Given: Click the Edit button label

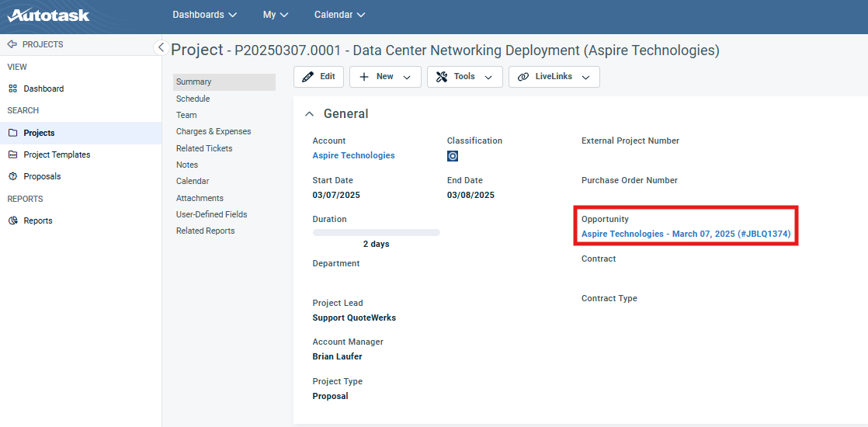Looking at the screenshot, I should click(x=328, y=76).
